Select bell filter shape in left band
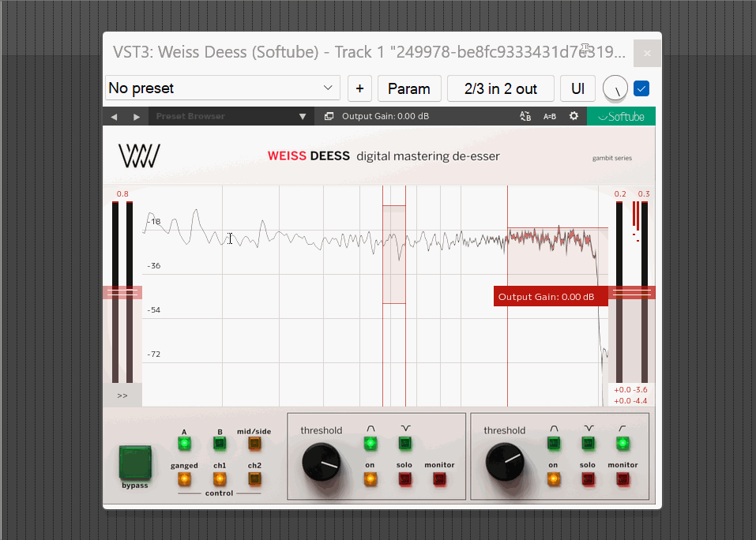This screenshot has height=540, width=756. coord(370,443)
